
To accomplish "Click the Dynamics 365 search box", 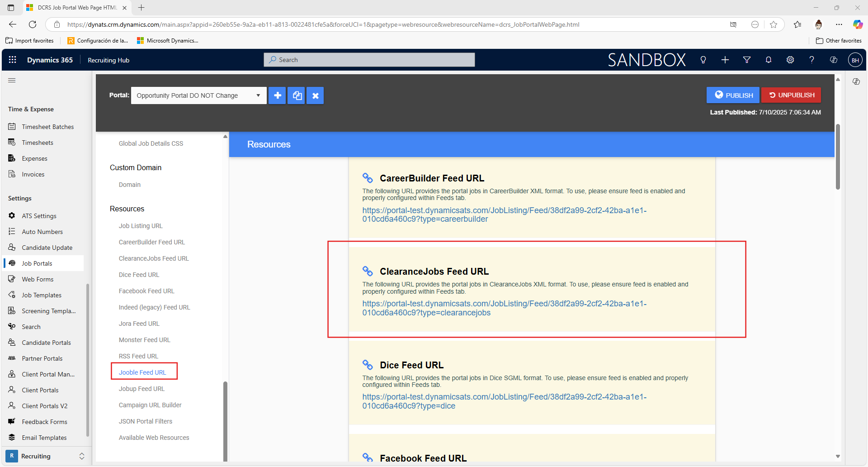I will 369,60.
